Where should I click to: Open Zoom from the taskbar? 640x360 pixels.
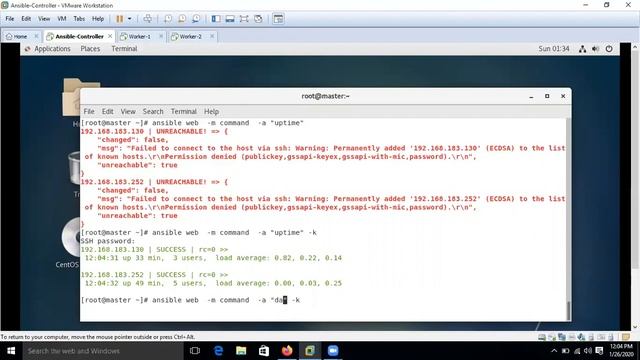(x=333, y=351)
